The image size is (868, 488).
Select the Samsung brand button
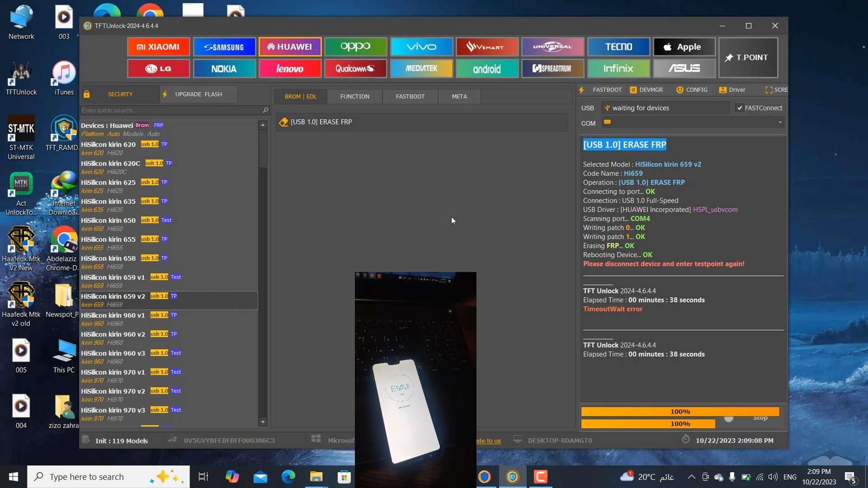pyautogui.click(x=224, y=47)
